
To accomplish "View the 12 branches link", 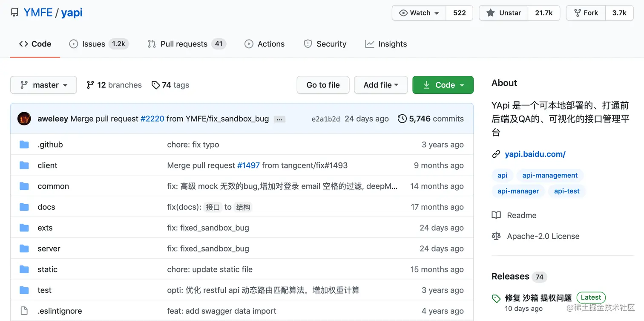I will (x=114, y=85).
